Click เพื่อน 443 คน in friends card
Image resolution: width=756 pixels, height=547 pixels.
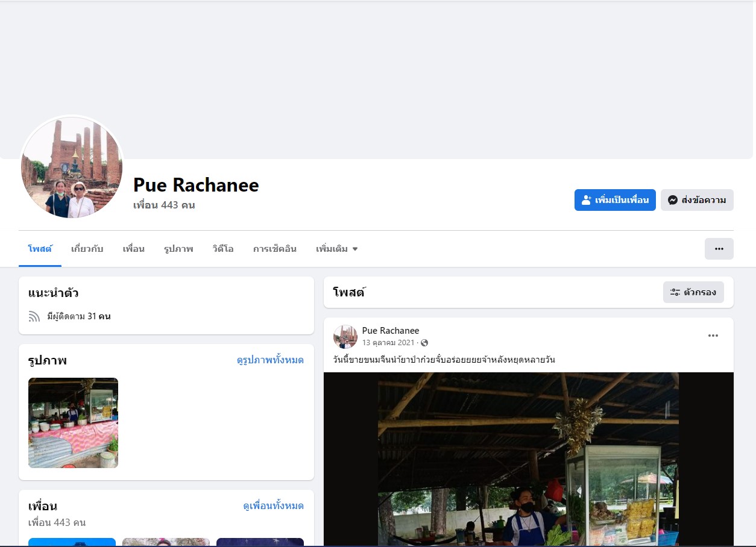coord(57,522)
